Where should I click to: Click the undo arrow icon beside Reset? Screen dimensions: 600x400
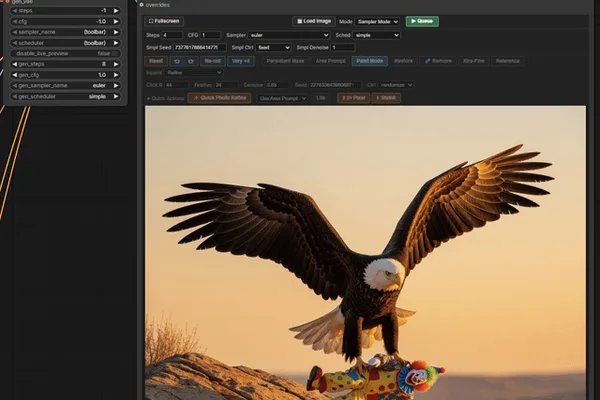pyautogui.click(x=177, y=61)
